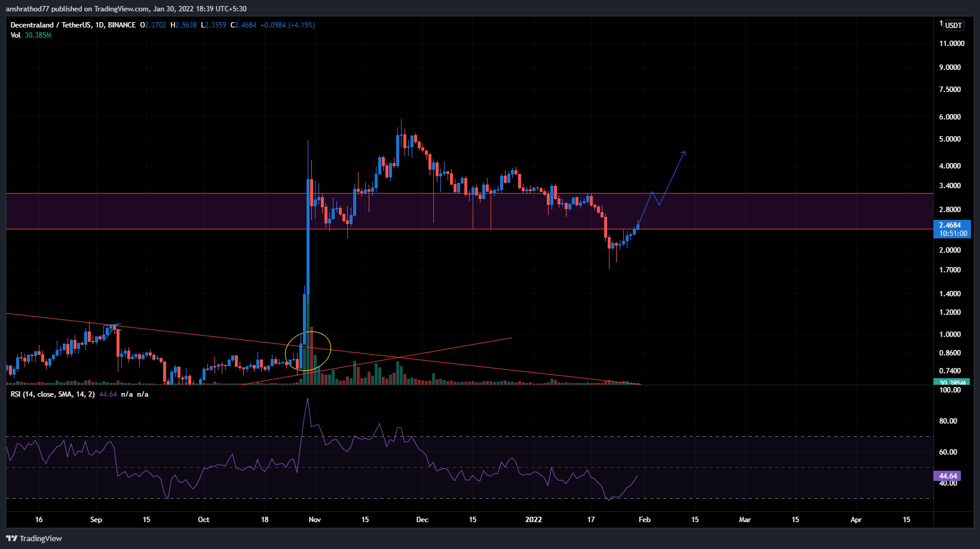Click the 2.8000 price axis label
Viewport: 980px width, 549px height.
point(950,210)
